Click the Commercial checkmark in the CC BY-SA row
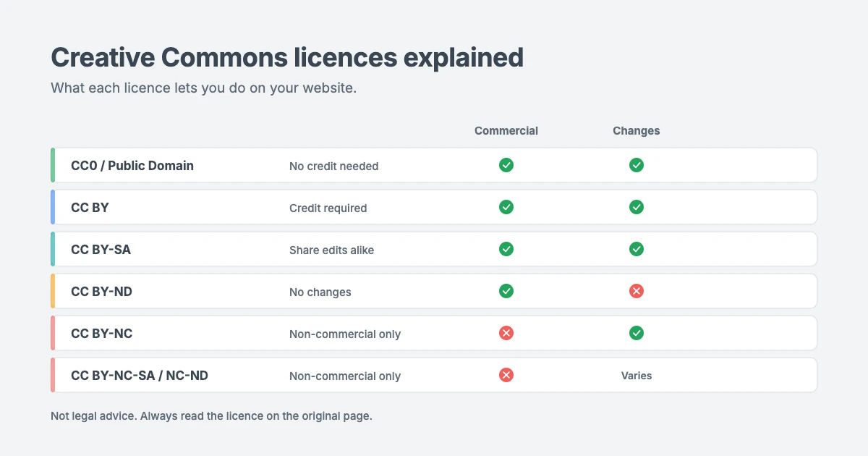 (x=506, y=249)
